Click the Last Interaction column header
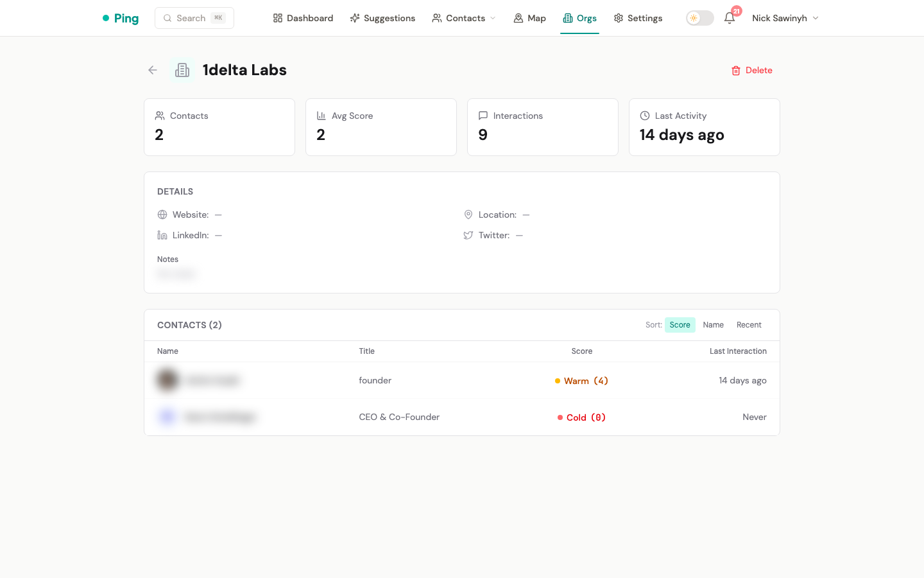The height and width of the screenshot is (578, 924). (x=738, y=351)
